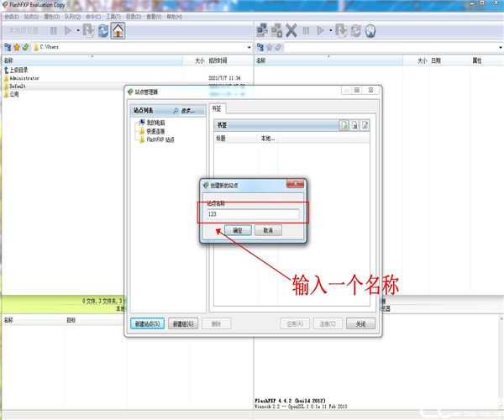This screenshot has height=420, width=504.
Task: Click the site name input field containing 123
Action: [x=253, y=214]
